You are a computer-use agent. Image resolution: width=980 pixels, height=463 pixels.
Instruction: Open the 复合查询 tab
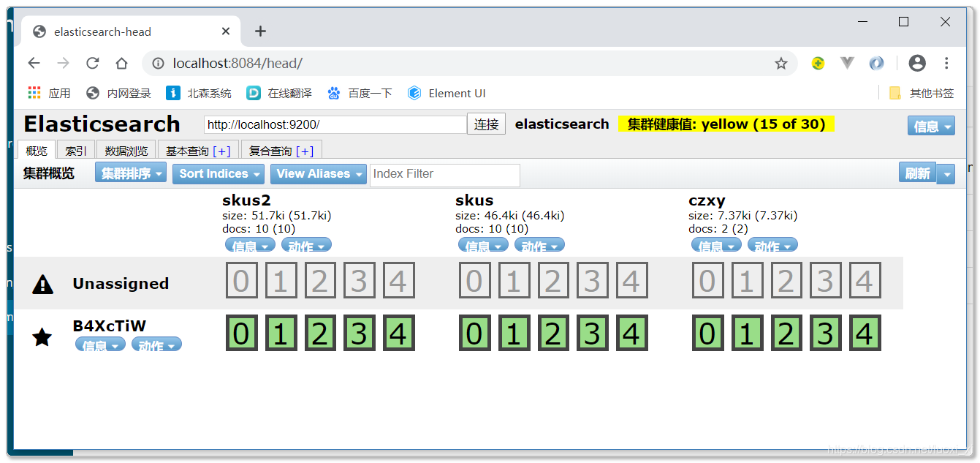tap(270, 151)
